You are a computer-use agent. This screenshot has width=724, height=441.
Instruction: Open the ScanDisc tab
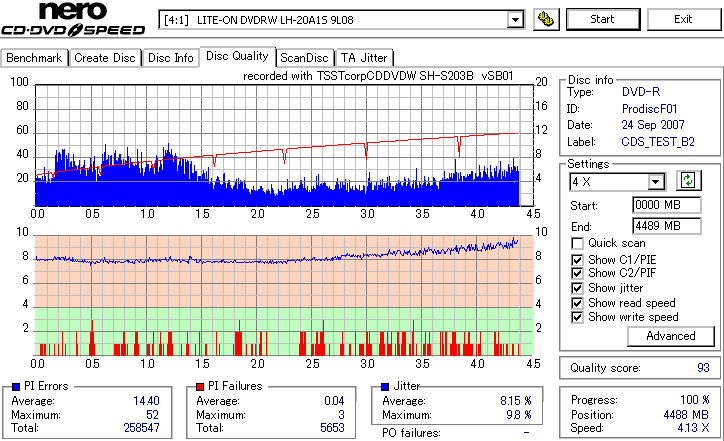[x=304, y=58]
